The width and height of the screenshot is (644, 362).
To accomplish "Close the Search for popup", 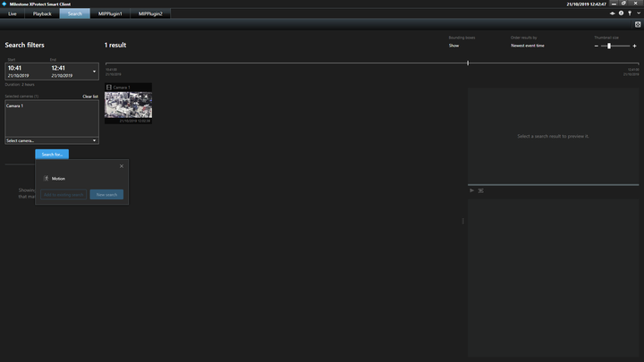I will [x=122, y=166].
